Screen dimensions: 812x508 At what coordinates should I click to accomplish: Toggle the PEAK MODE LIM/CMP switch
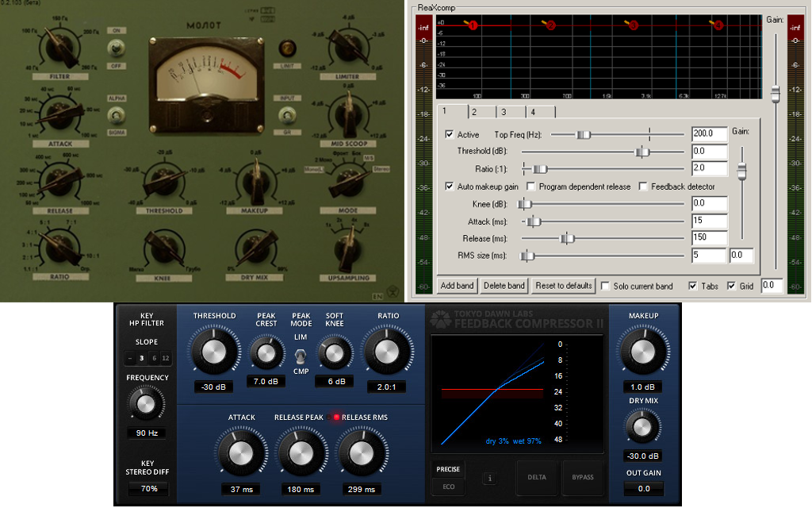[301, 355]
